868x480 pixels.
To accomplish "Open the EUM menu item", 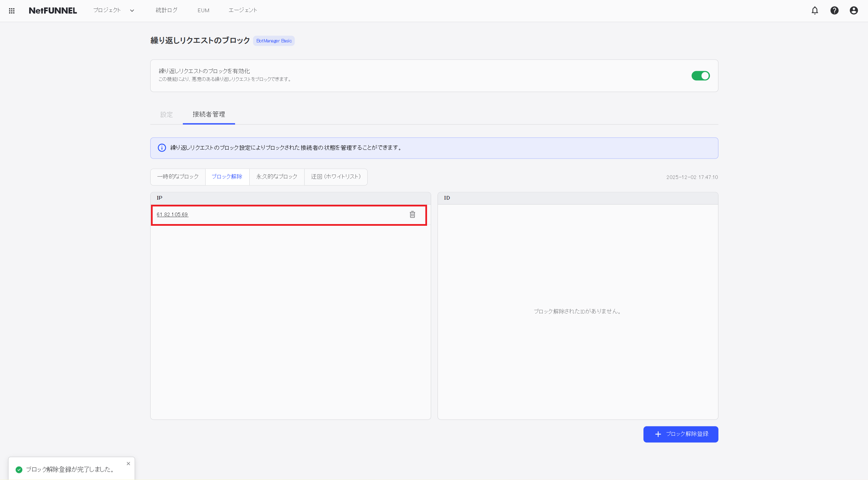I will (x=203, y=11).
